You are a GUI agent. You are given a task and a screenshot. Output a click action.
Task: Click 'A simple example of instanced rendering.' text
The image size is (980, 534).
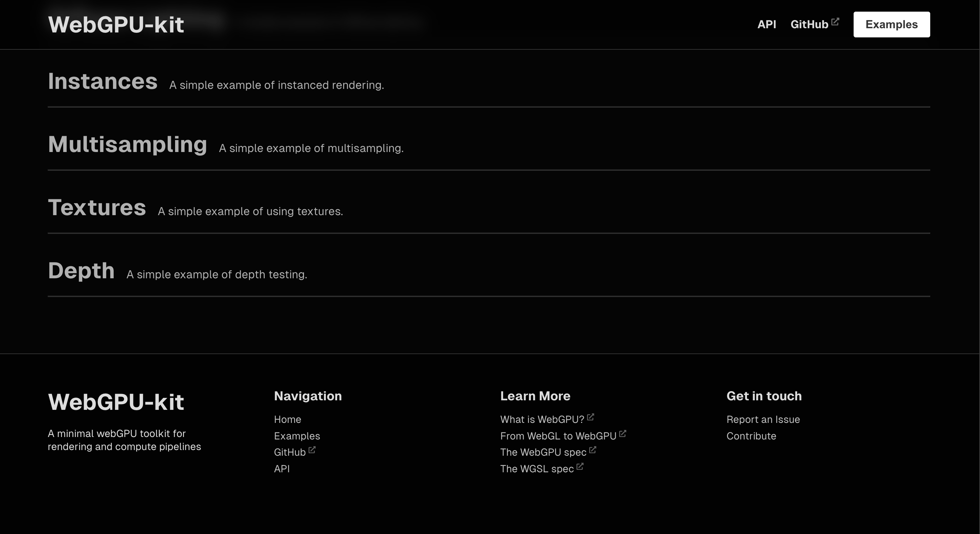coord(276,85)
